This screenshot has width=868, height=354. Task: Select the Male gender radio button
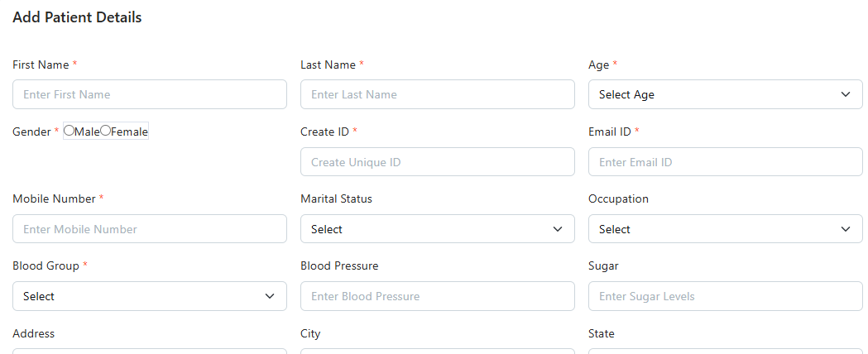coord(70,131)
